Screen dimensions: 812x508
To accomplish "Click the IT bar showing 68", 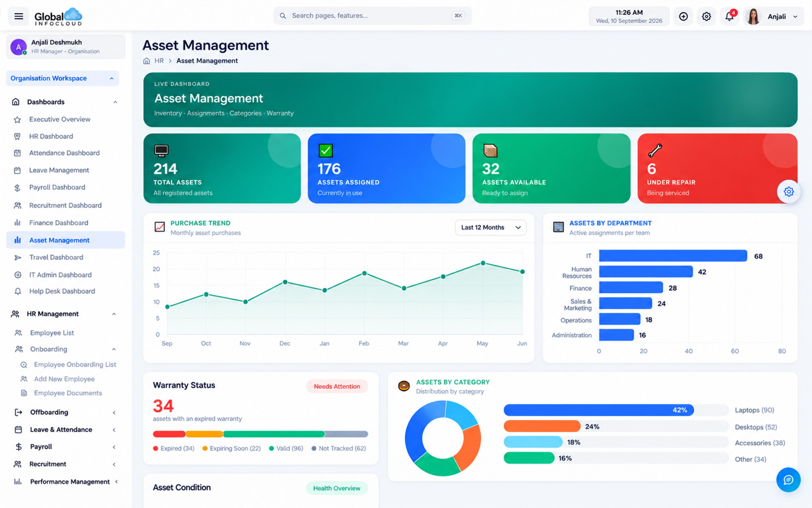I will point(673,256).
